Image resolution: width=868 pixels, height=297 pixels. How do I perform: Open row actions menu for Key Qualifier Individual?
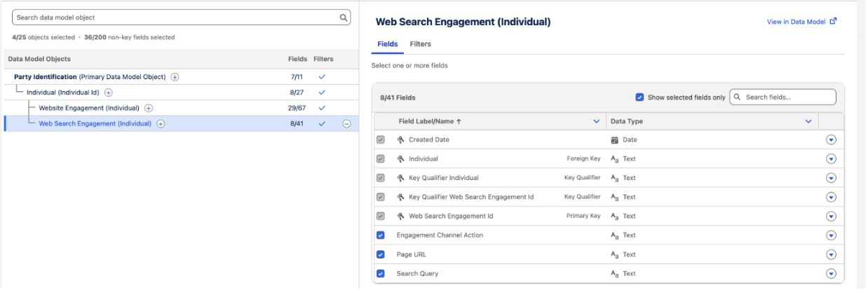(832, 178)
